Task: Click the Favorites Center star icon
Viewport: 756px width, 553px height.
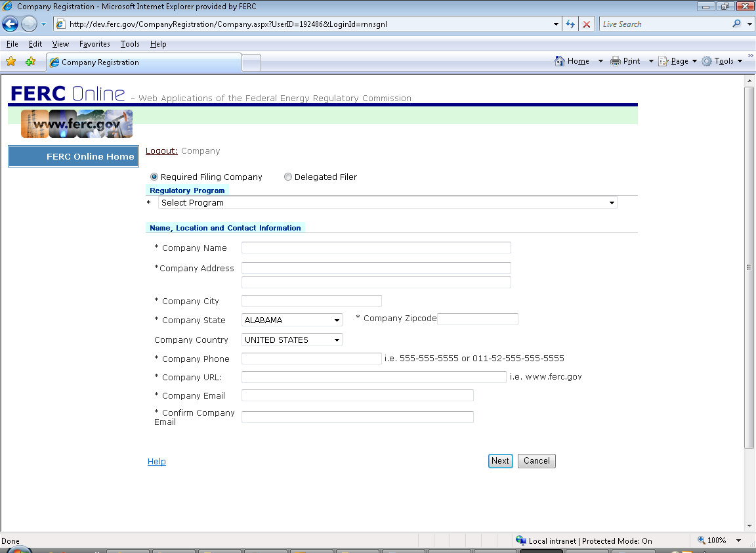Action: click(x=11, y=61)
